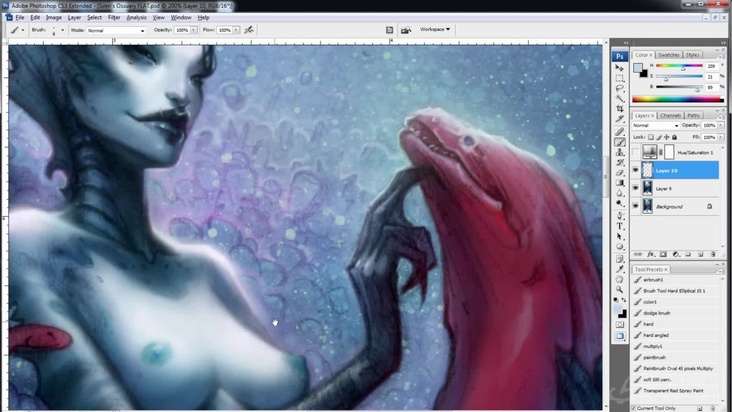The height and width of the screenshot is (412, 732).
Task: Toggle lock position
Action: 667,137
